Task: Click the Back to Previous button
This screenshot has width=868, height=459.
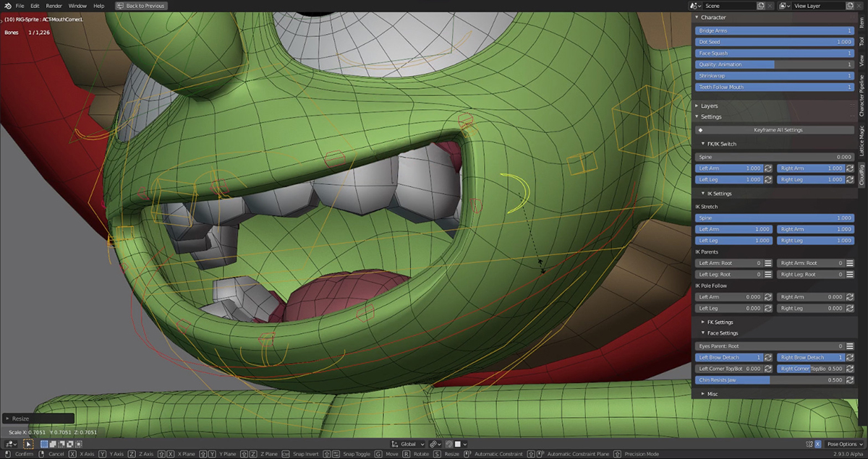Action: pyautogui.click(x=142, y=6)
